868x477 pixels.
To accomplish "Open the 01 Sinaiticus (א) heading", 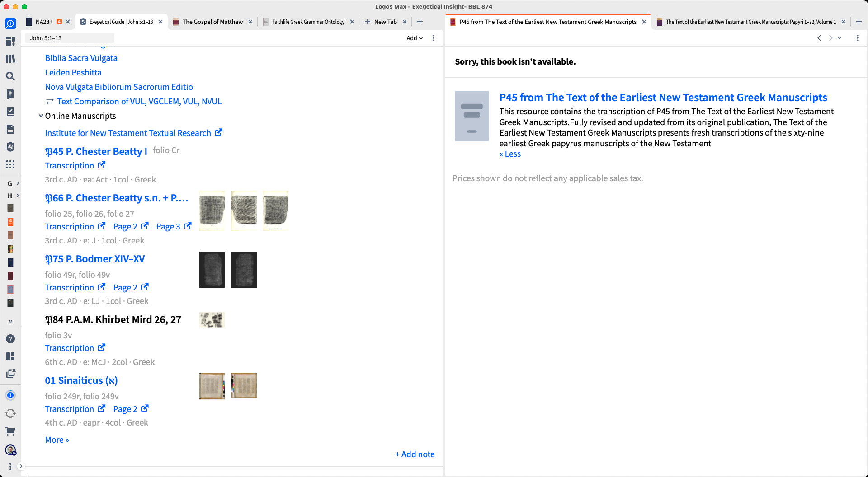I will pos(81,381).
